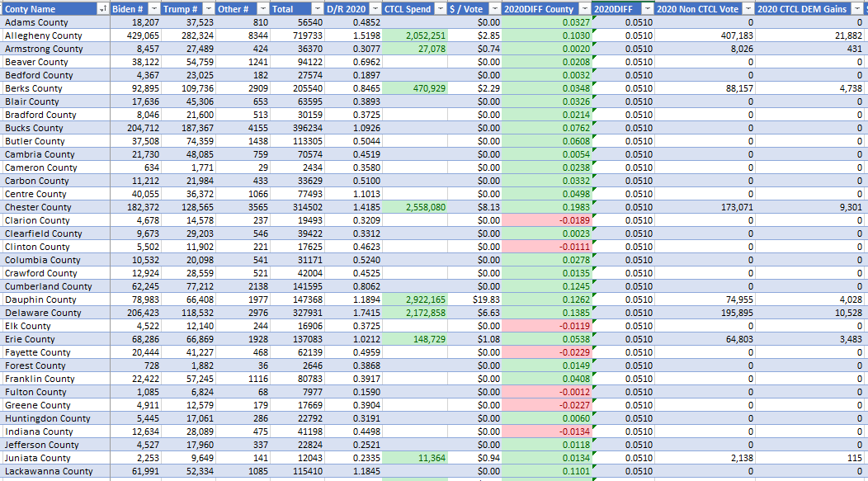Click Dauphin $ / Vote value $19.83
This screenshot has height=481, width=868.
486,299
